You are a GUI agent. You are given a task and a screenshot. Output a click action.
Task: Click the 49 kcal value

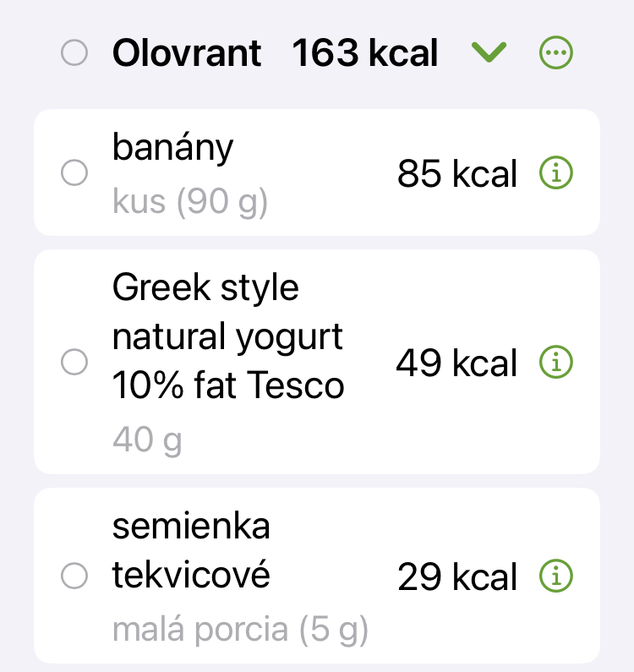456,363
